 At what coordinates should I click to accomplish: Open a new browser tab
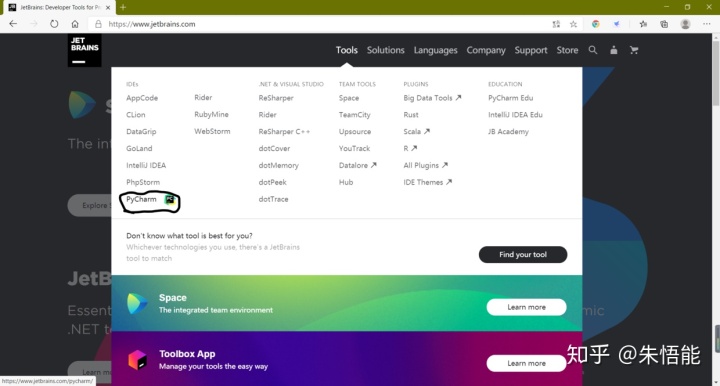(x=123, y=7)
